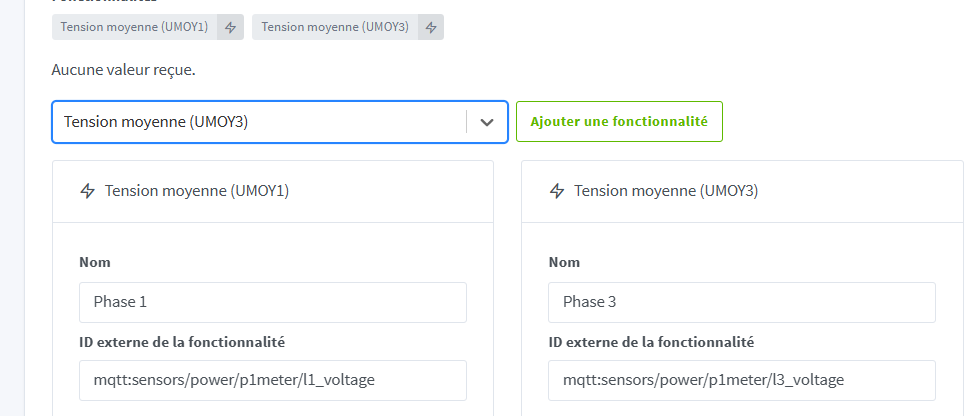Focus the Nom field containing Phase 3
Image resolution: width=971 pixels, height=416 pixels.
[x=741, y=302]
